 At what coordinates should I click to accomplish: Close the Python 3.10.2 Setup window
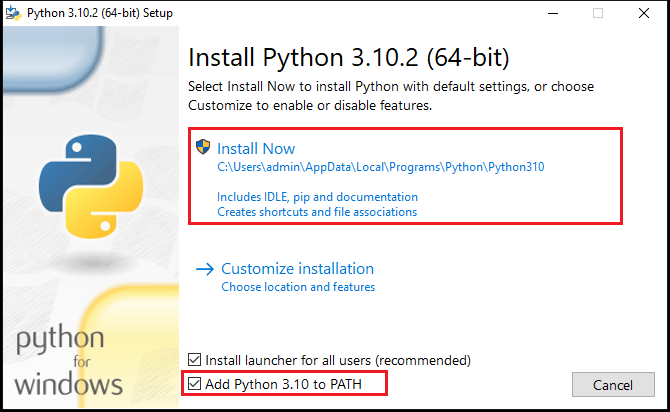(x=644, y=13)
